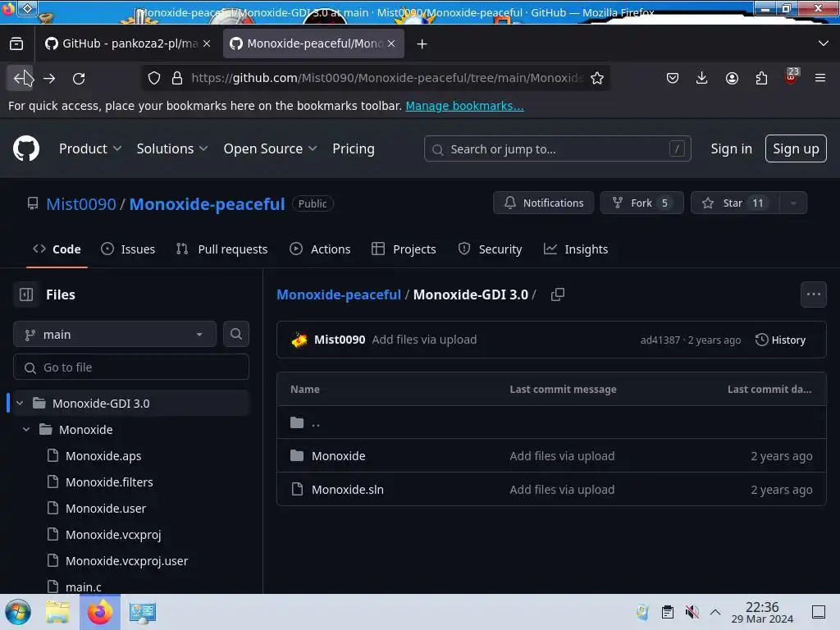Open the commit History link
The height and width of the screenshot is (630, 840).
(780, 340)
